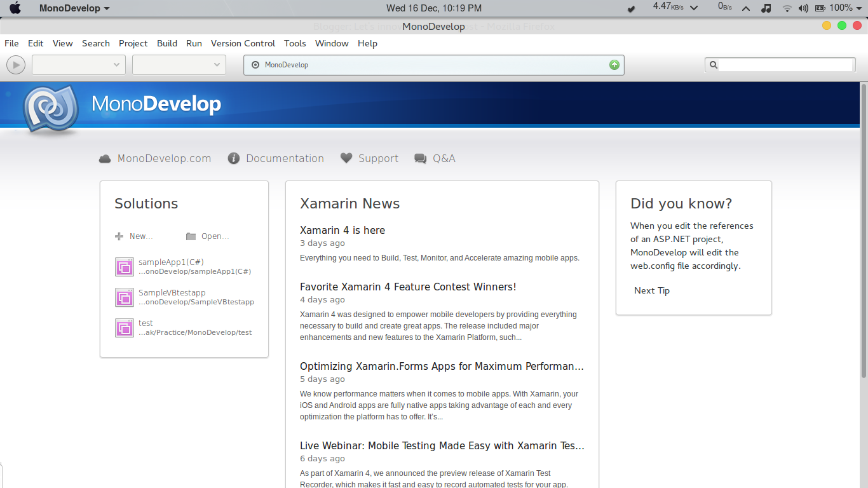
Task: Click the clock 'Wed 16 Dec, 10:19 PM'
Action: pos(434,8)
